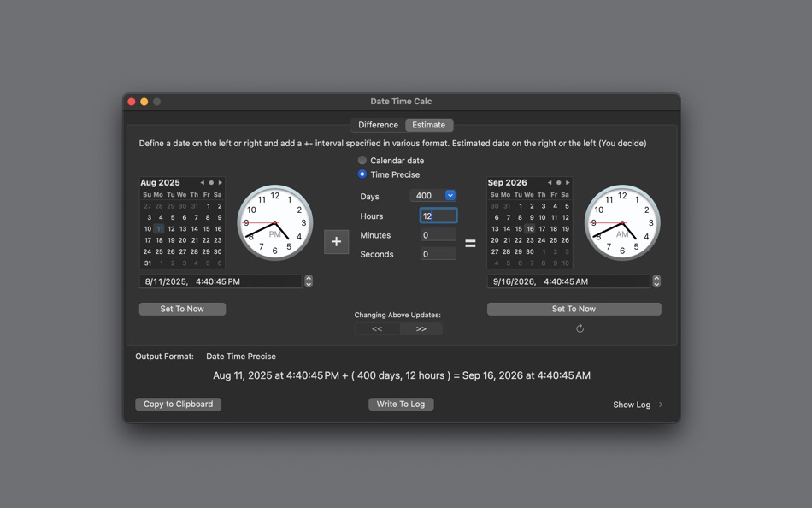Click the right Set To Now button
Screen dimensions: 812x508
tap(574, 309)
